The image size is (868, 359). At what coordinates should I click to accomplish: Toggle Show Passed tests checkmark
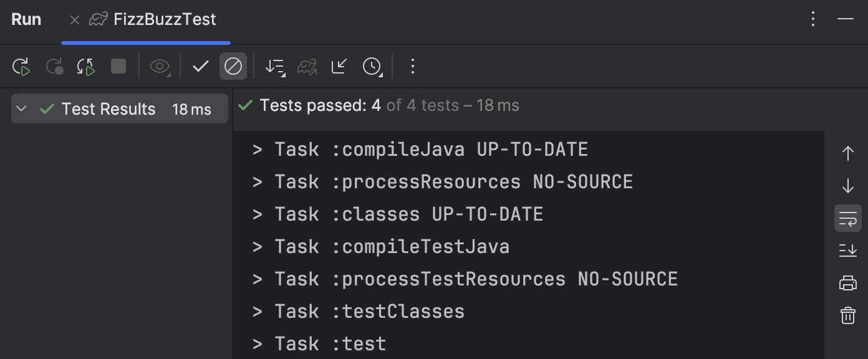(x=200, y=66)
